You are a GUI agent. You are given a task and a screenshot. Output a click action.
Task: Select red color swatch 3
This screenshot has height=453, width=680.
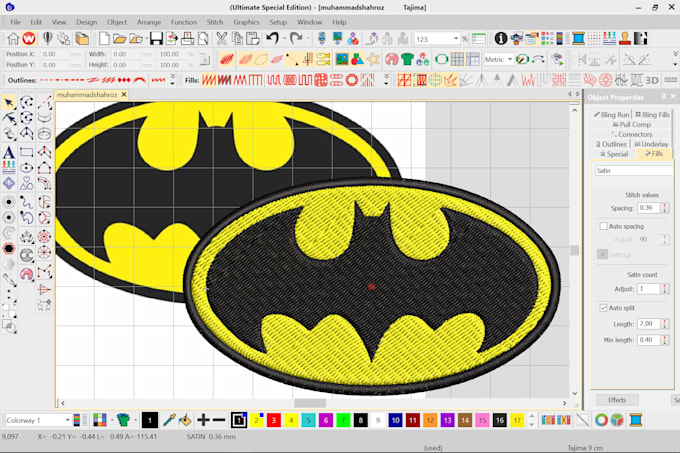click(274, 420)
